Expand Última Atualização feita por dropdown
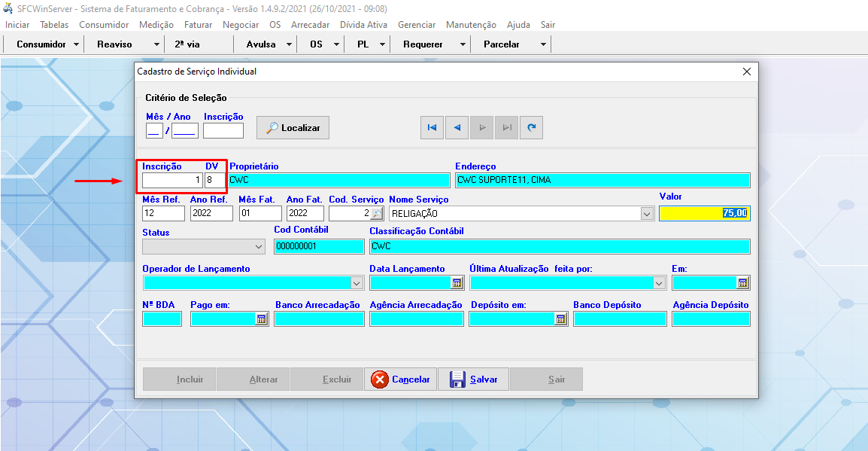This screenshot has width=868, height=451. click(x=659, y=283)
